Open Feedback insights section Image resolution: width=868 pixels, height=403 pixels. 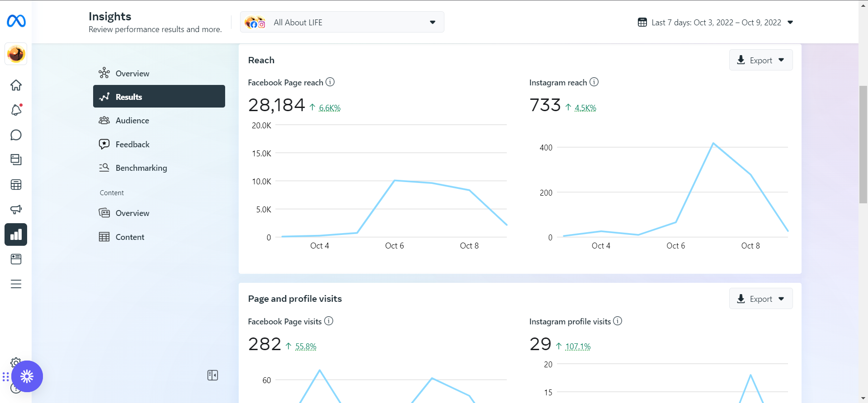tap(159, 144)
